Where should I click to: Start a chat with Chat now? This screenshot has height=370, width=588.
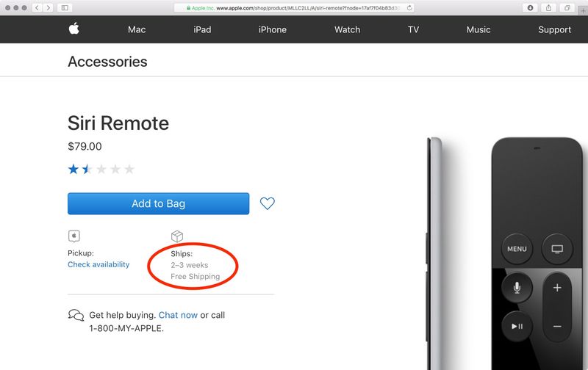[x=178, y=315]
